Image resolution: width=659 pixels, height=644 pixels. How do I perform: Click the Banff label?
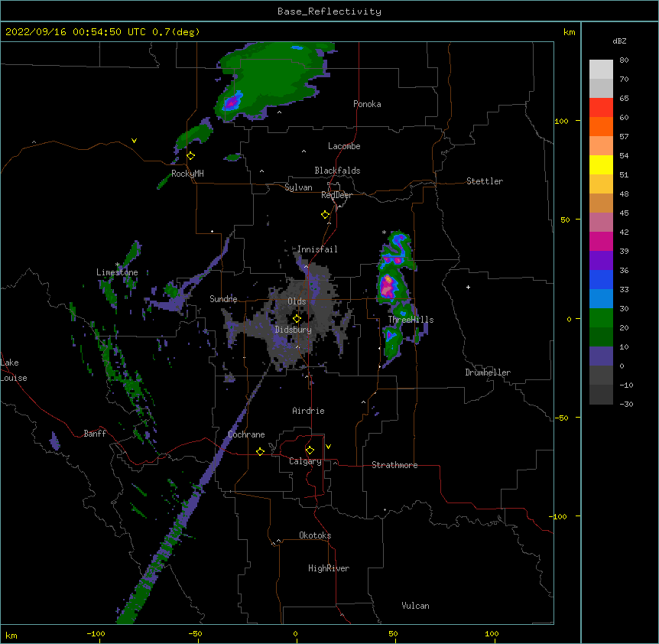pos(95,434)
